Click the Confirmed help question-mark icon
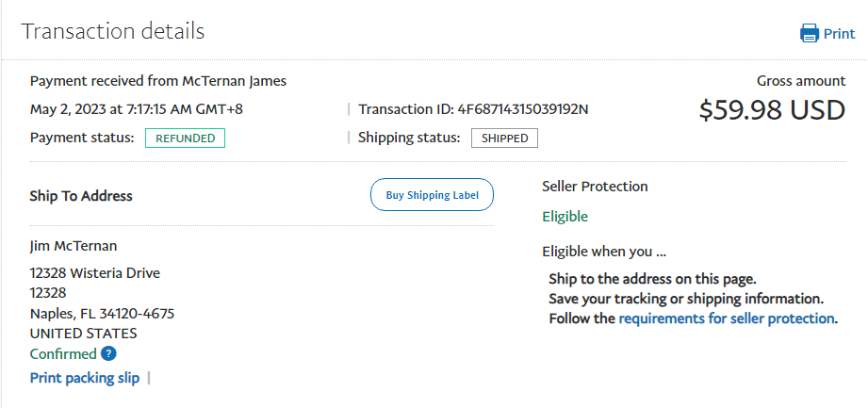Viewport: 868px width, 408px height. (108, 354)
